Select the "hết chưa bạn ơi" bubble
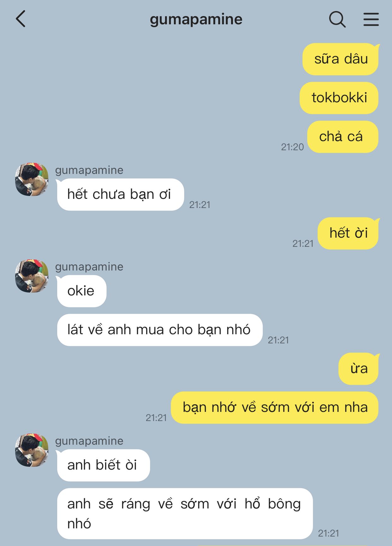 pyautogui.click(x=120, y=194)
